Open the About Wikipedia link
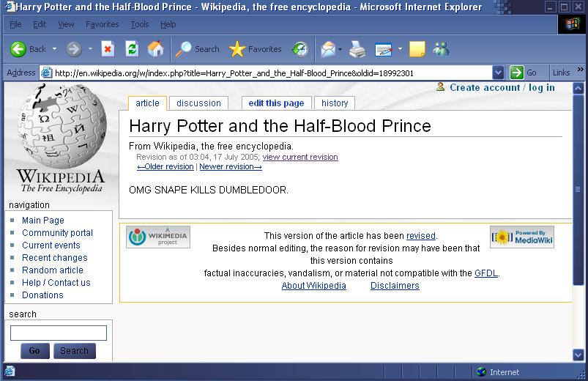Image resolution: width=588 pixels, height=381 pixels. (x=314, y=286)
